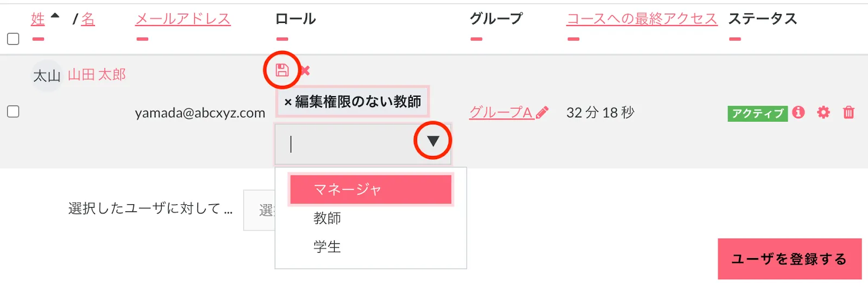This screenshot has height=295, width=868.
Task: Select マネージャ from the role list
Action: tap(371, 190)
